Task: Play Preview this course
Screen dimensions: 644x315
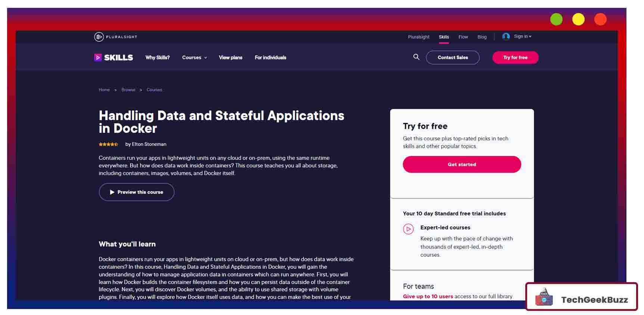Action: point(136,192)
